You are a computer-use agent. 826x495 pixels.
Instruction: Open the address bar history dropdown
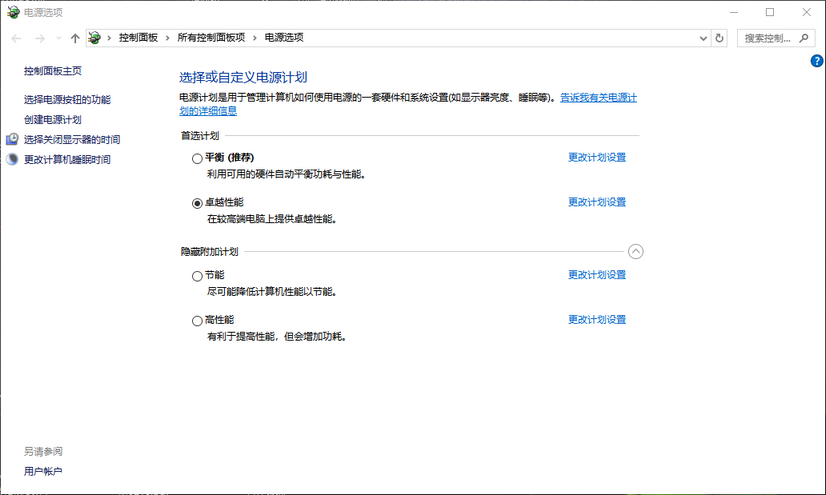pos(703,38)
